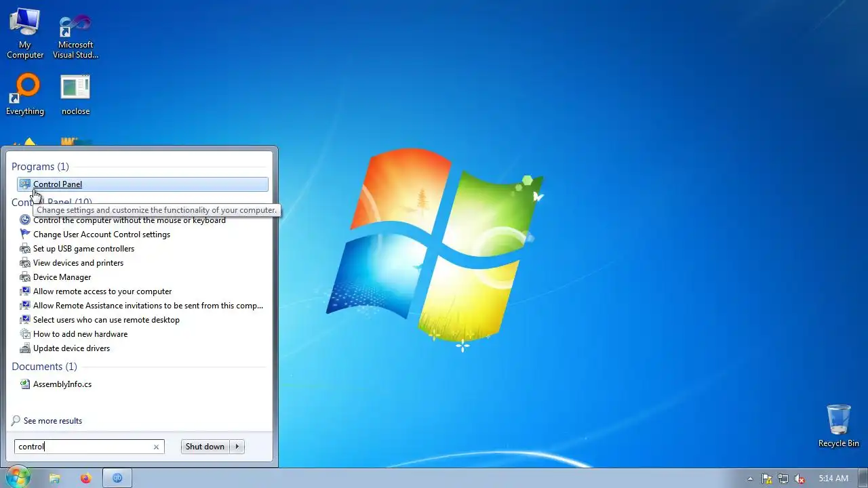Viewport: 868px width, 488px height.
Task: Click the Programs (1) group header
Action: click(40, 167)
